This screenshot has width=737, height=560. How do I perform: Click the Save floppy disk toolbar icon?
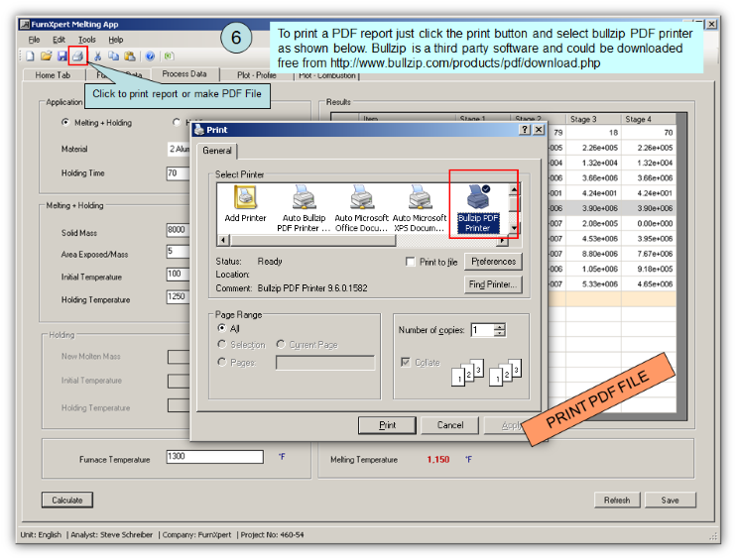tap(62, 56)
